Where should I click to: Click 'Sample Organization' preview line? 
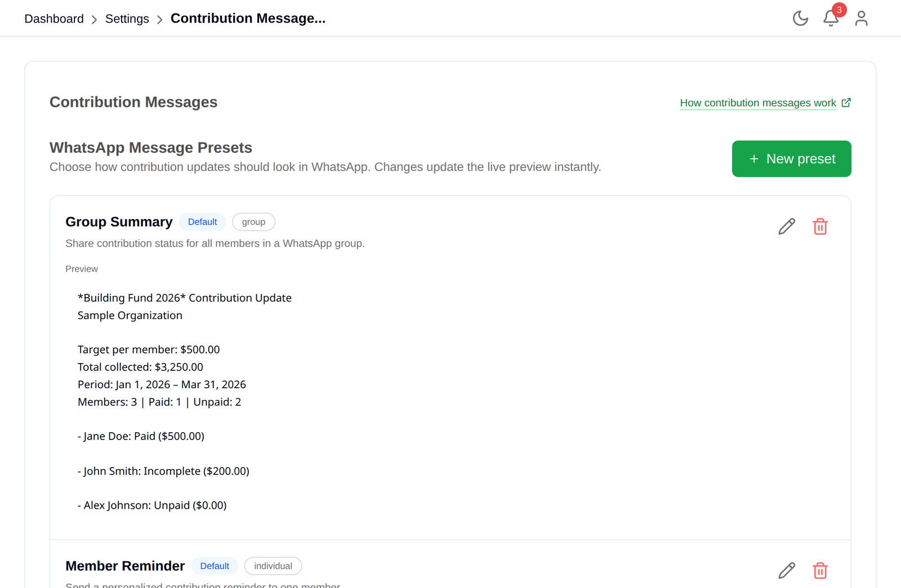coord(130,315)
